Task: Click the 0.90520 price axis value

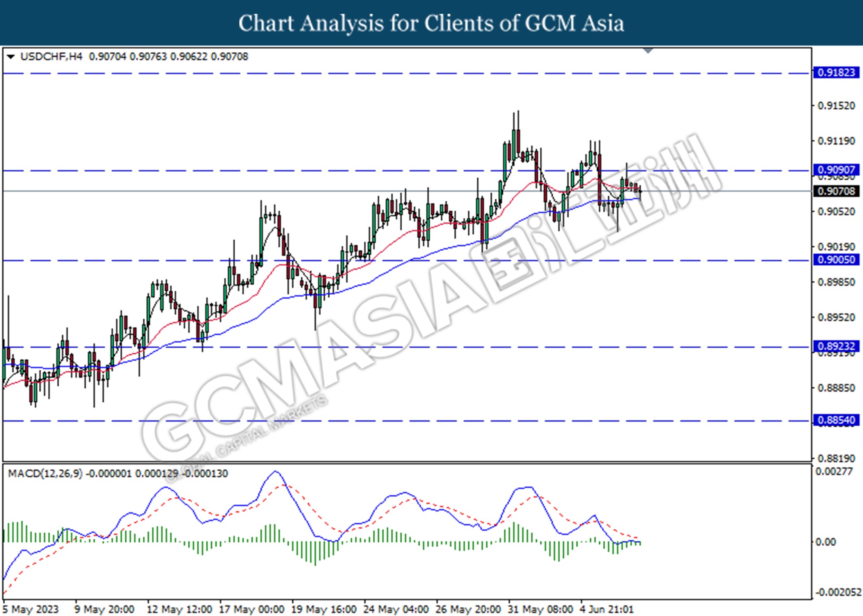Action: tap(836, 211)
